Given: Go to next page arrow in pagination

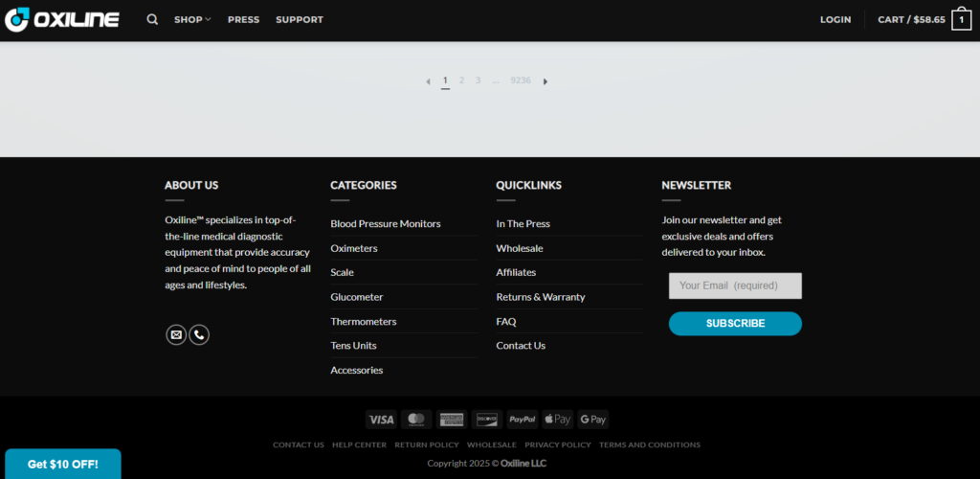Looking at the screenshot, I should pos(545,81).
